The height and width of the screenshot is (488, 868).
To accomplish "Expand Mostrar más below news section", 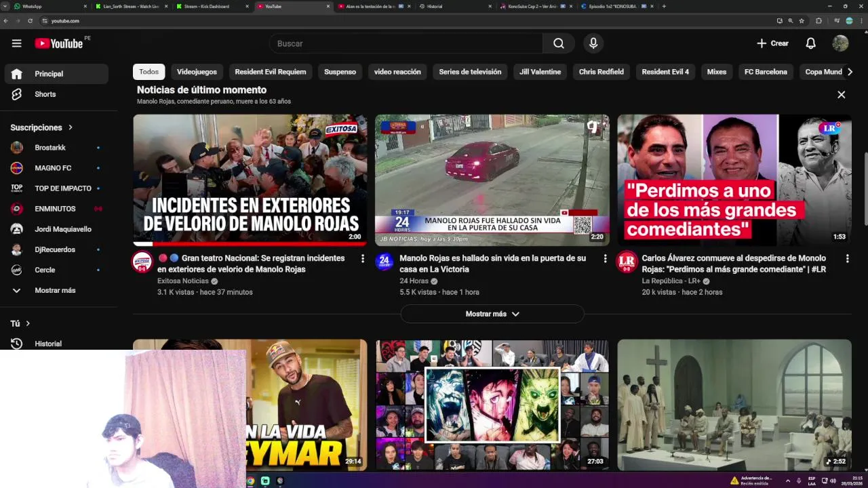I will tap(492, 314).
